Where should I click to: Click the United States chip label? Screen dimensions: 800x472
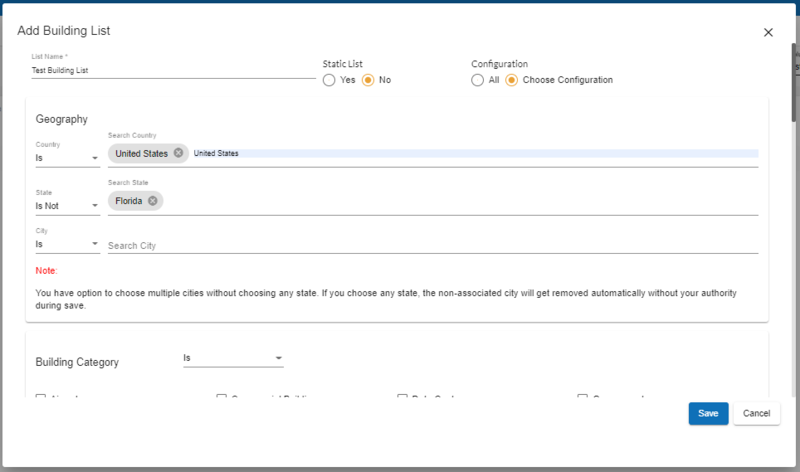coord(141,153)
